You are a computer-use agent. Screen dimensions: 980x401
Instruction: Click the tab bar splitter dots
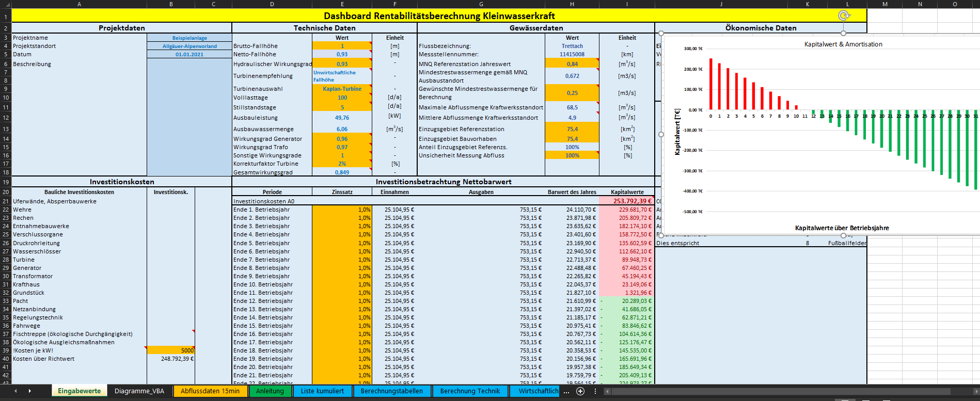click(x=595, y=391)
